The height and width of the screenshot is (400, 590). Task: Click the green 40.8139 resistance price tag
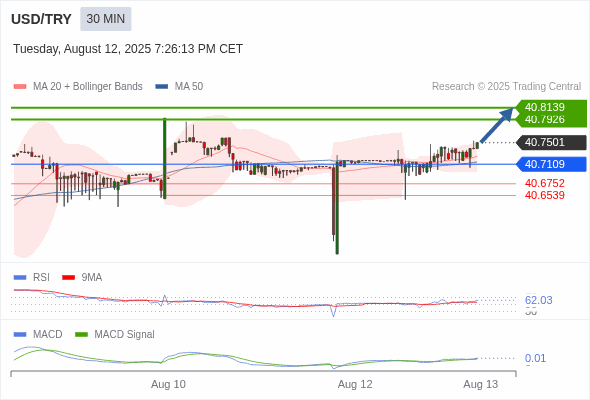[x=549, y=107]
